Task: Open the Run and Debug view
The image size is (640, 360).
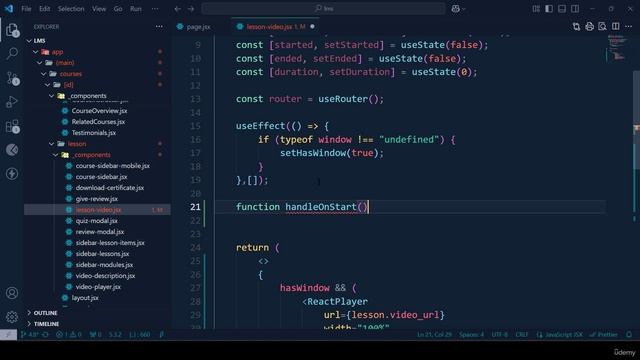Action: click(x=12, y=102)
